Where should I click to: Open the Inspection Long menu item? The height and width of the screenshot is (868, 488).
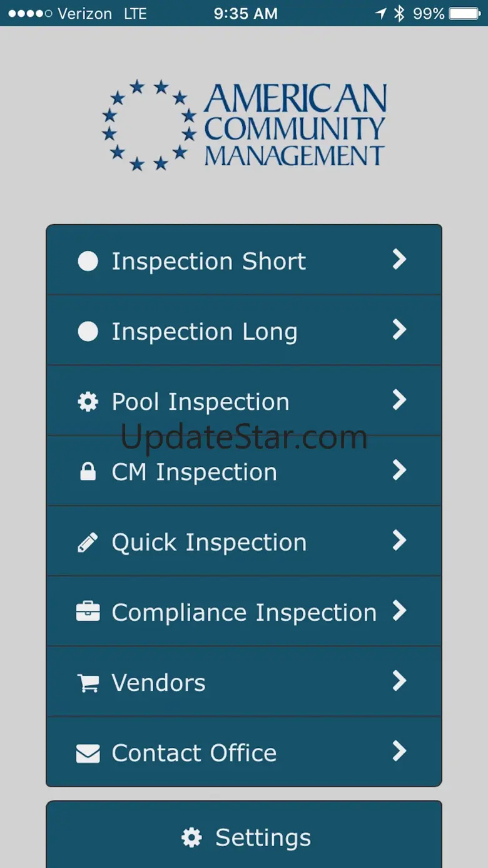click(204, 332)
